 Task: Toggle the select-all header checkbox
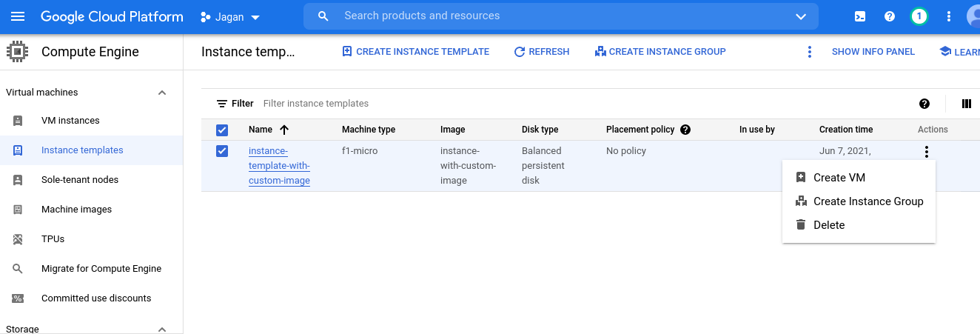coord(222,130)
